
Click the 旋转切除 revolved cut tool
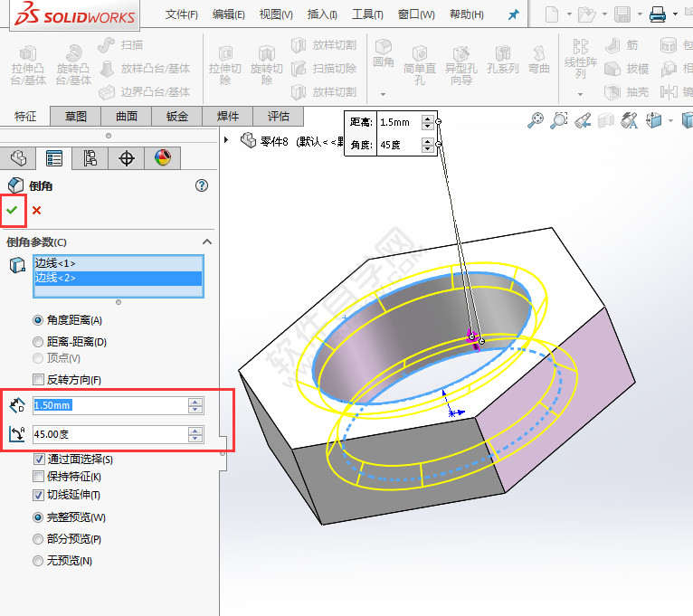[x=267, y=65]
